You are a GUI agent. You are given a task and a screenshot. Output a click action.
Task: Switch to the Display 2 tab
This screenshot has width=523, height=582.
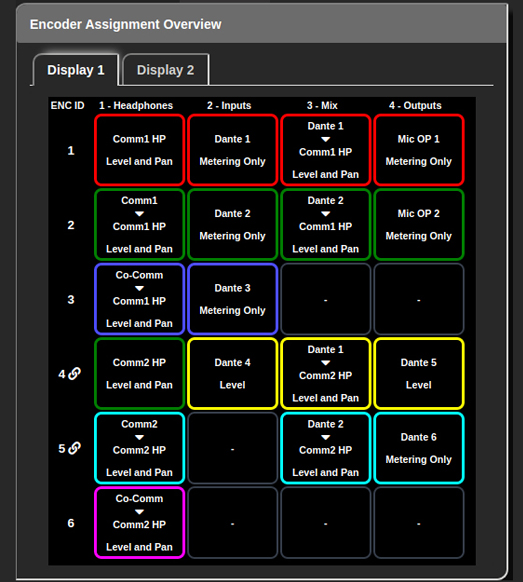(166, 70)
